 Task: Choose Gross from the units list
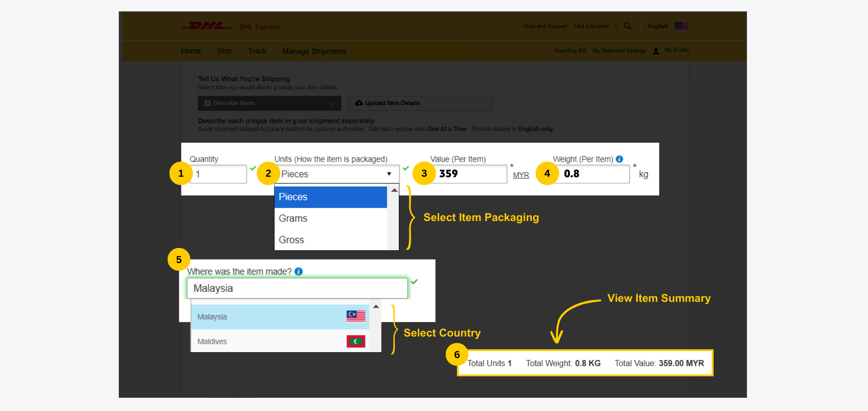331,240
